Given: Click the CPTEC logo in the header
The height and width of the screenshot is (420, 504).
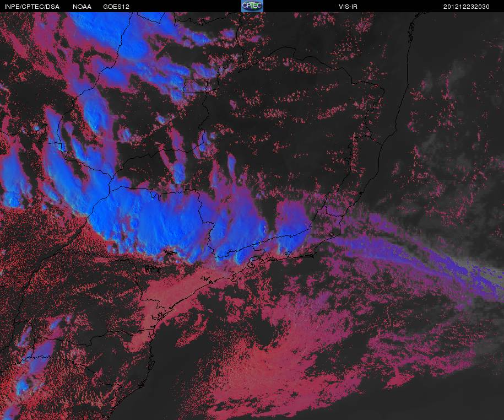Looking at the screenshot, I should coord(252,6).
